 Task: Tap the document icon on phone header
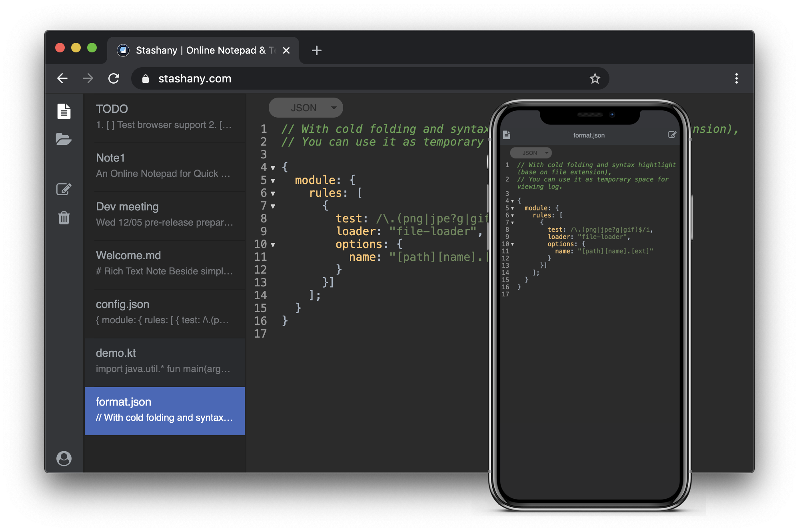coord(507,135)
